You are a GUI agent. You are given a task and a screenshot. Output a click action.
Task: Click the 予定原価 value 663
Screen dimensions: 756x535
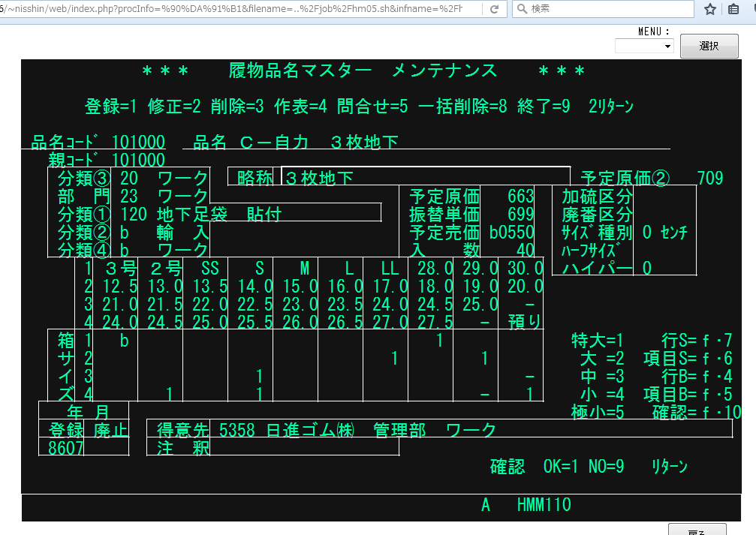[520, 196]
